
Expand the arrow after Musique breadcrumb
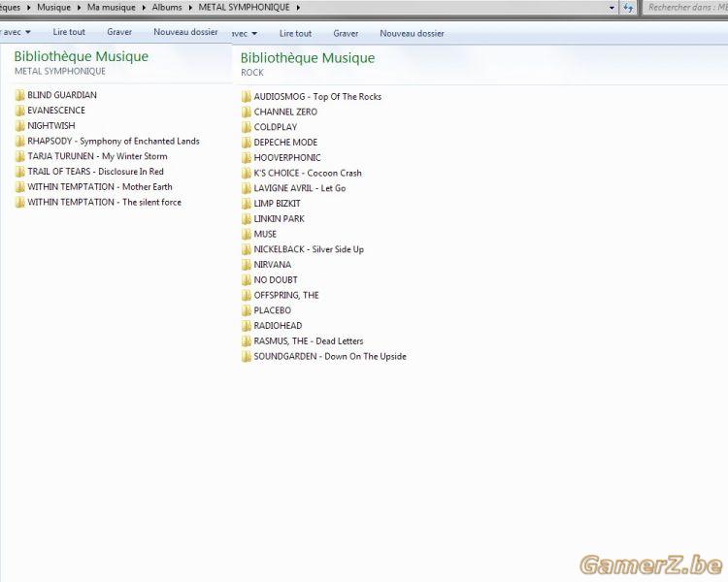coord(79,8)
